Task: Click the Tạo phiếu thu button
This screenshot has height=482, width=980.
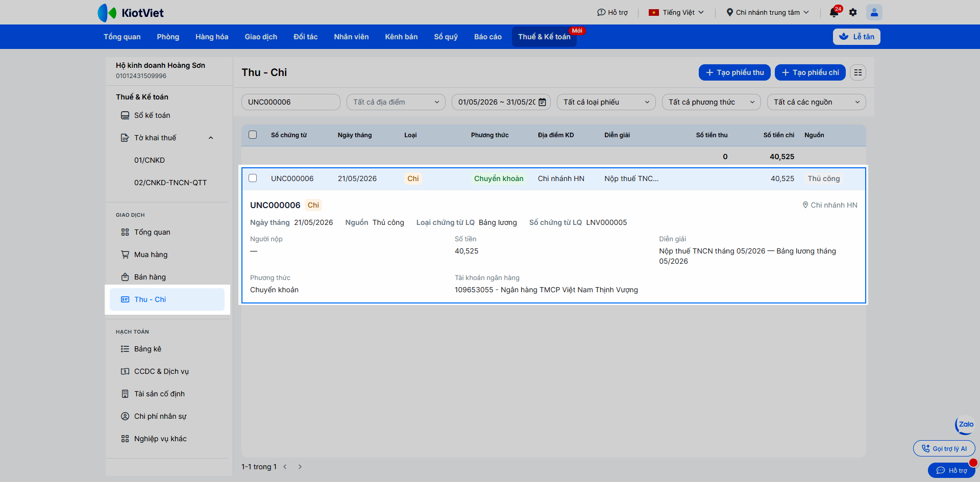Action: click(x=734, y=72)
